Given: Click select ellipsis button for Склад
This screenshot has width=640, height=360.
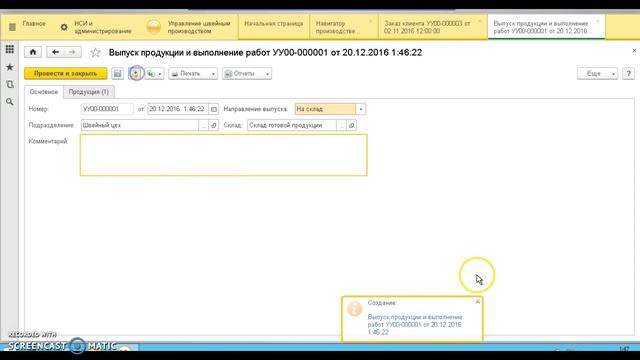Looking at the screenshot, I should tap(342, 125).
